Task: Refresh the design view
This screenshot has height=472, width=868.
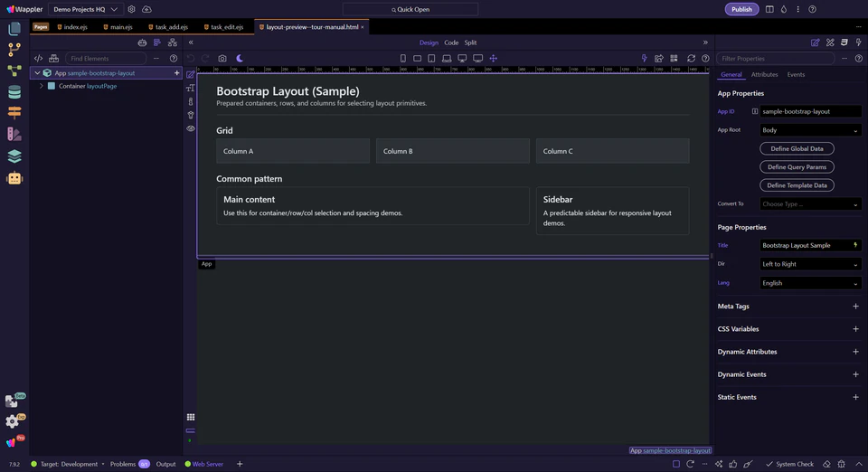Action: click(x=691, y=58)
